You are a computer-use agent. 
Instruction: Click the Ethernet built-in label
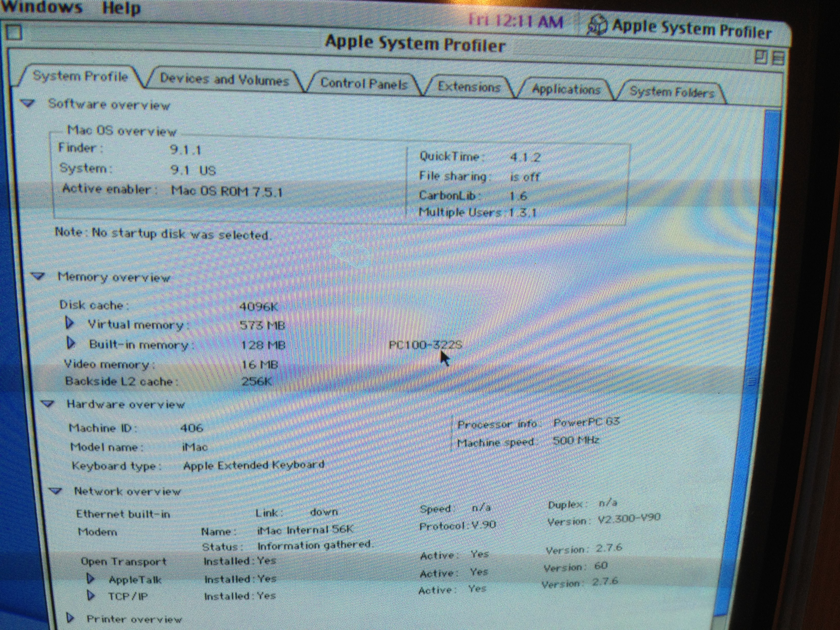coord(123,514)
